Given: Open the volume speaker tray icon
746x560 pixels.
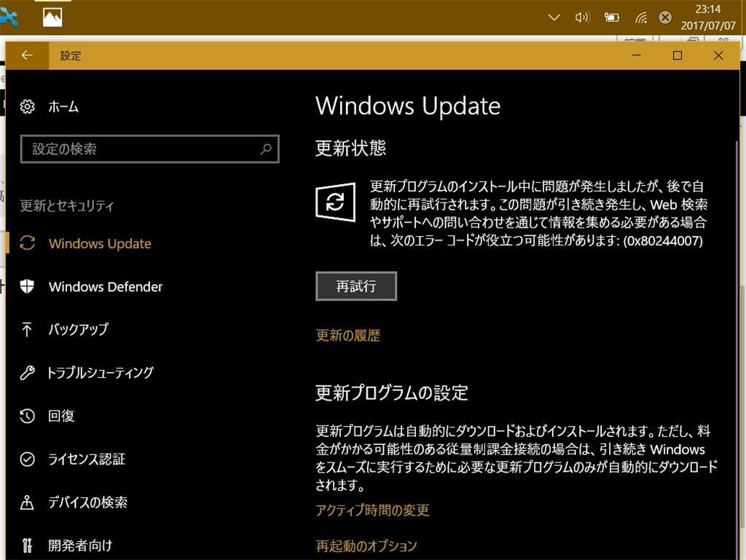Looking at the screenshot, I should [x=582, y=17].
